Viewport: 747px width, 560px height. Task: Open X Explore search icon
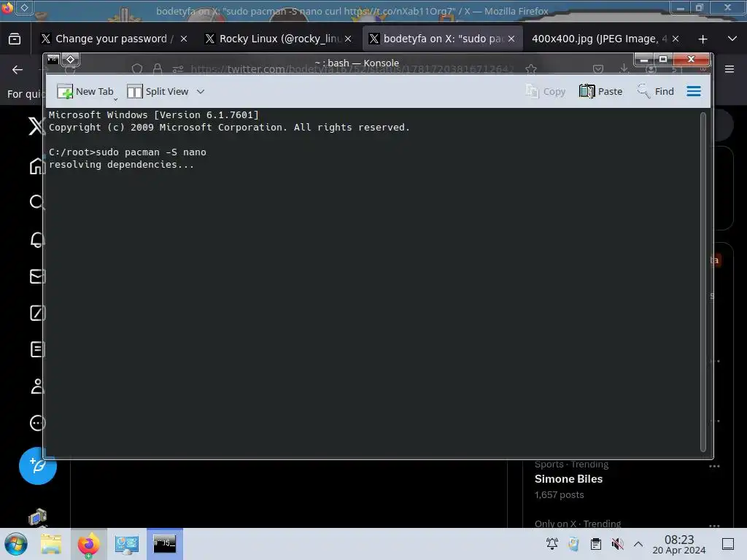[x=37, y=203]
